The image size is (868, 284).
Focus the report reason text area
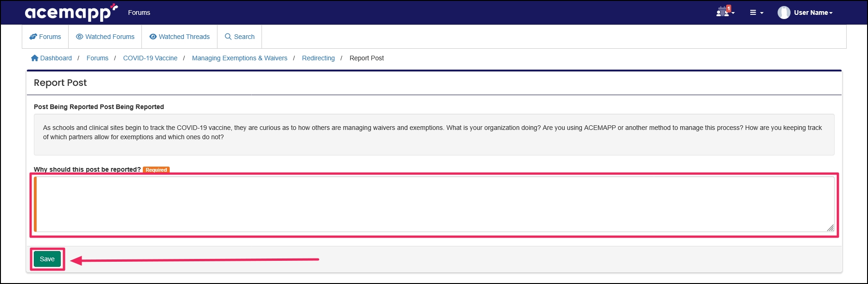[x=434, y=204]
